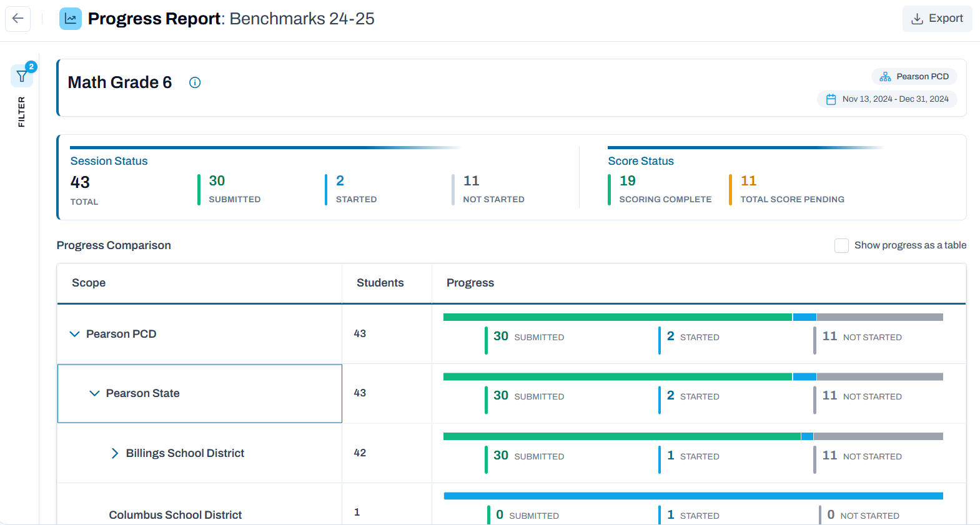
Task: Click the Billings School District gray bar segment
Action: point(878,436)
